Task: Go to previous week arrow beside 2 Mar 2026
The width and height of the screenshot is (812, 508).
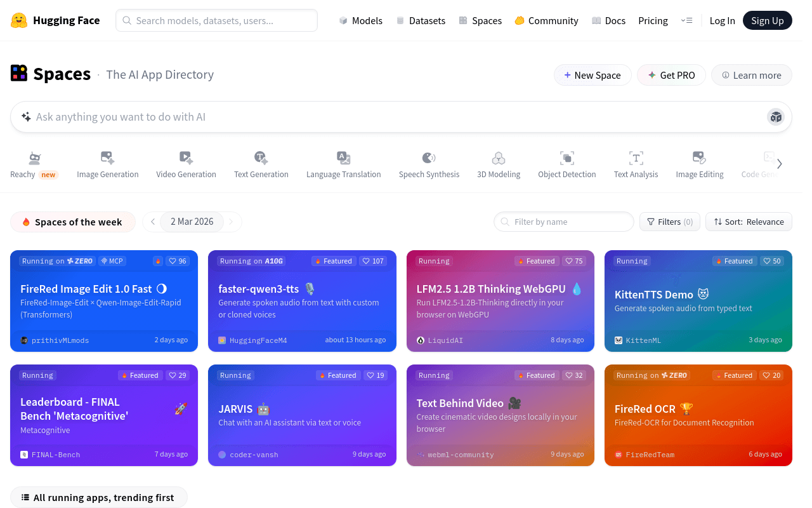Action: (x=153, y=222)
